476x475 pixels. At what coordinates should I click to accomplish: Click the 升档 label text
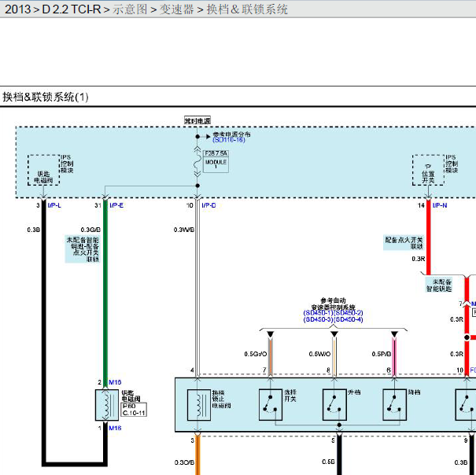pos(354,392)
